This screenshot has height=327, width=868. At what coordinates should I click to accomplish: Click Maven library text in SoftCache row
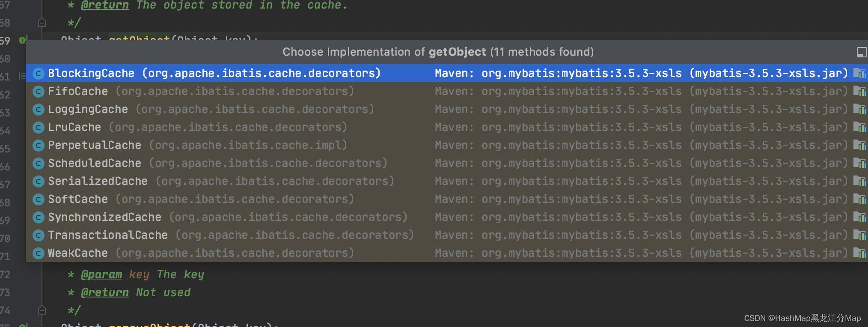(x=641, y=199)
